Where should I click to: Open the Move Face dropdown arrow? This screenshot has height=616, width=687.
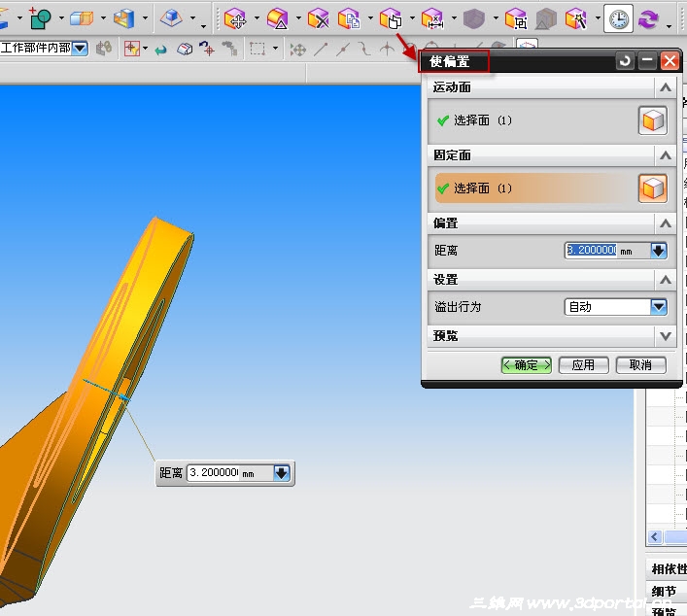pos(257,18)
